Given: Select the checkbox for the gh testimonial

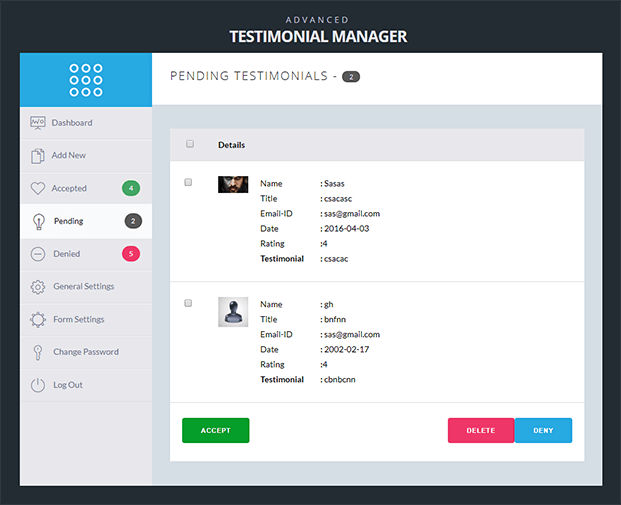Looking at the screenshot, I should [x=188, y=303].
